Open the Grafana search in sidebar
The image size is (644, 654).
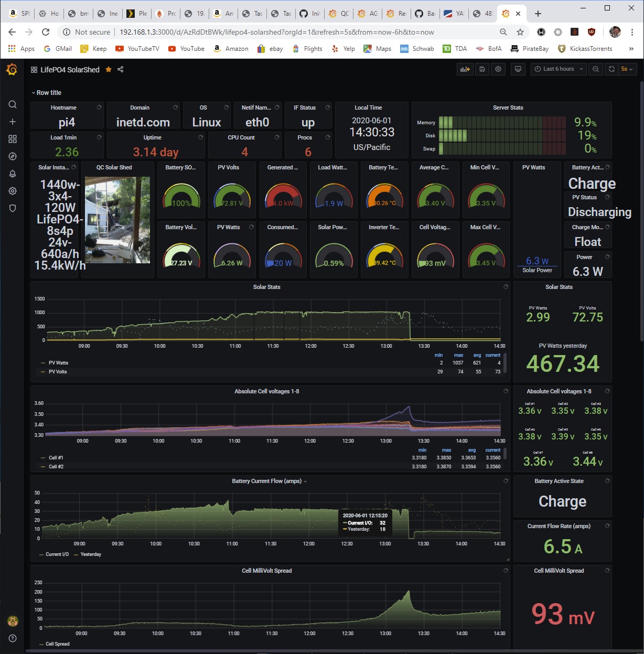(13, 104)
